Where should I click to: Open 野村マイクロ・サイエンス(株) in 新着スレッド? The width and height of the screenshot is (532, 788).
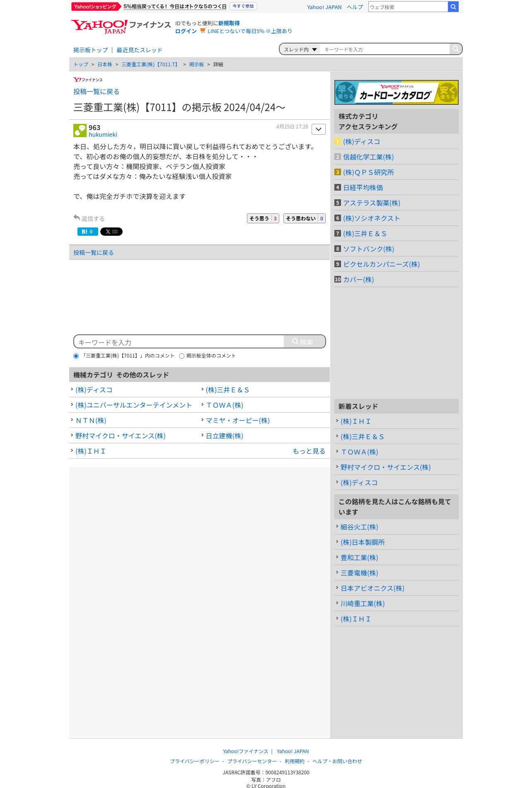[x=385, y=467]
